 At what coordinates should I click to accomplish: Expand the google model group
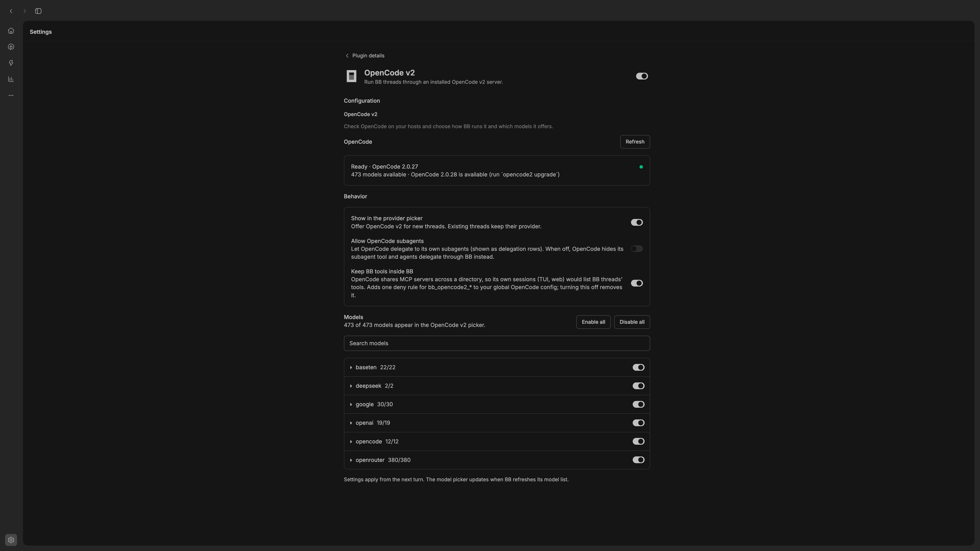351,404
